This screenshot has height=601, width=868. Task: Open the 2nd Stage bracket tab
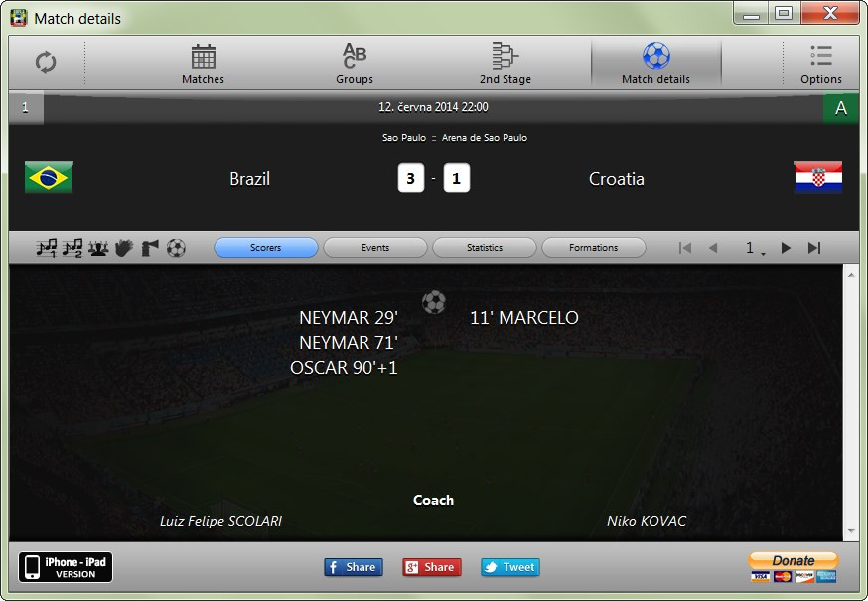[x=505, y=64]
